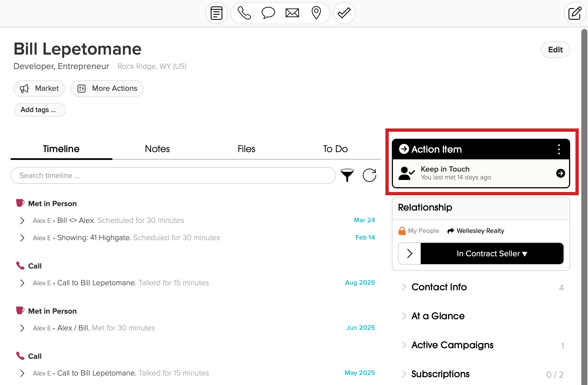
Task: Click the map location pin icon
Action: 316,13
